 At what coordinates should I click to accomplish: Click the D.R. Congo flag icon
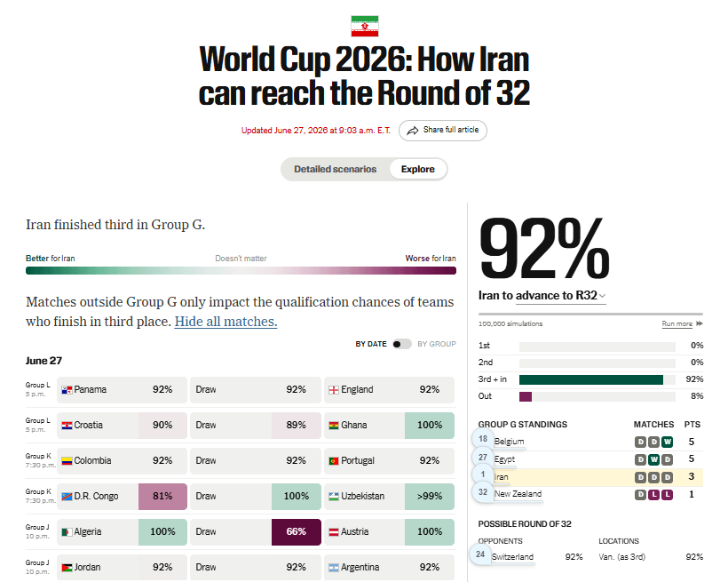[67, 497]
